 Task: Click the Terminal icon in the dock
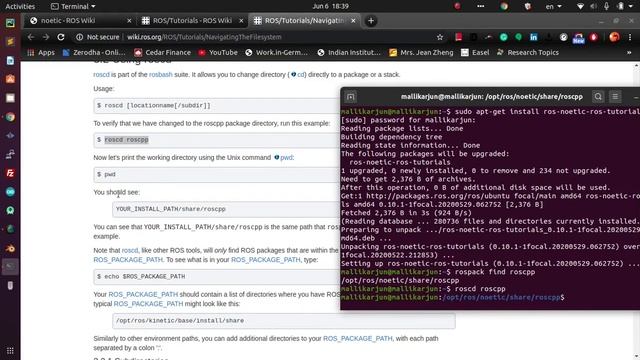click(x=10, y=267)
